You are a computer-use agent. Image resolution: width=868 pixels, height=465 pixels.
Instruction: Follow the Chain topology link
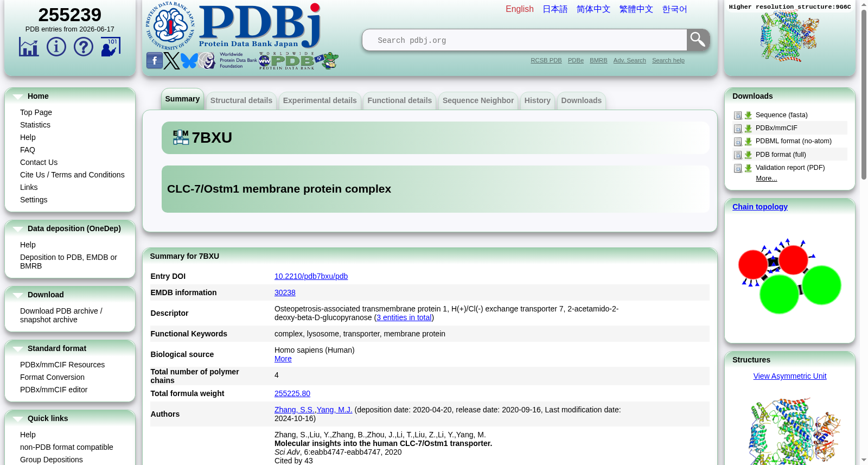[x=759, y=207]
